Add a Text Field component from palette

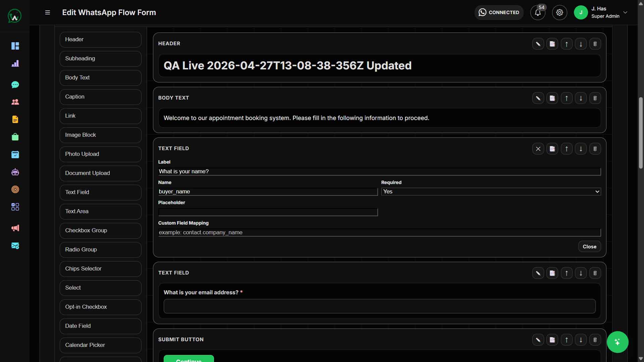[x=101, y=192]
